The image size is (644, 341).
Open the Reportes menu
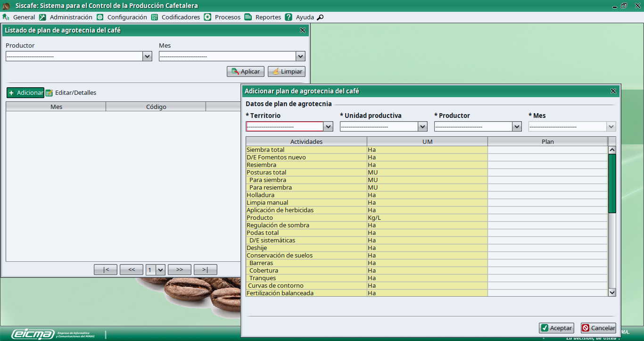click(268, 17)
